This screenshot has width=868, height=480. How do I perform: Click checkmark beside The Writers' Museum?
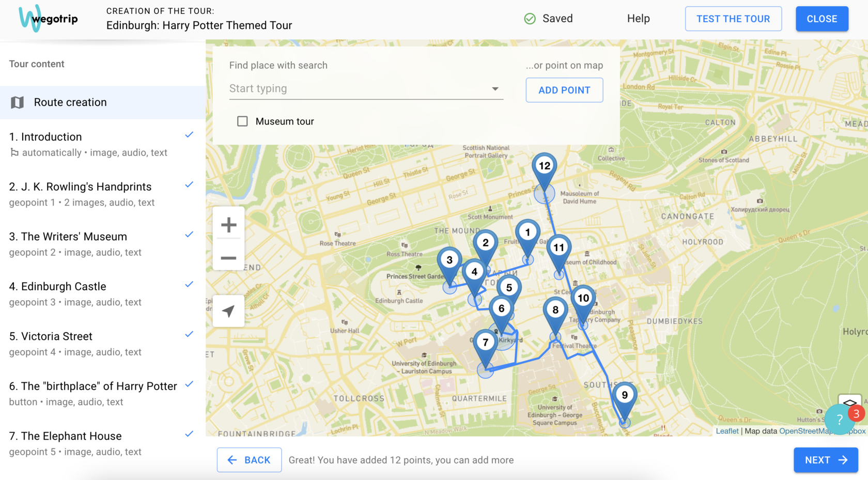point(189,235)
